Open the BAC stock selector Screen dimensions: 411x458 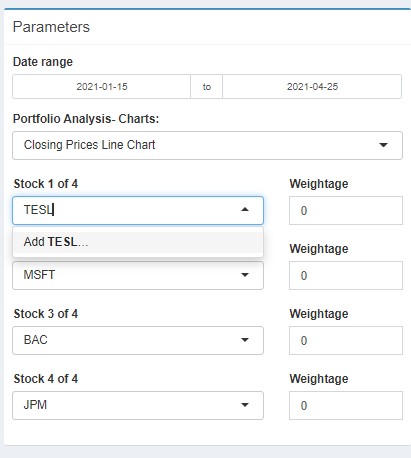pyautogui.click(x=138, y=340)
